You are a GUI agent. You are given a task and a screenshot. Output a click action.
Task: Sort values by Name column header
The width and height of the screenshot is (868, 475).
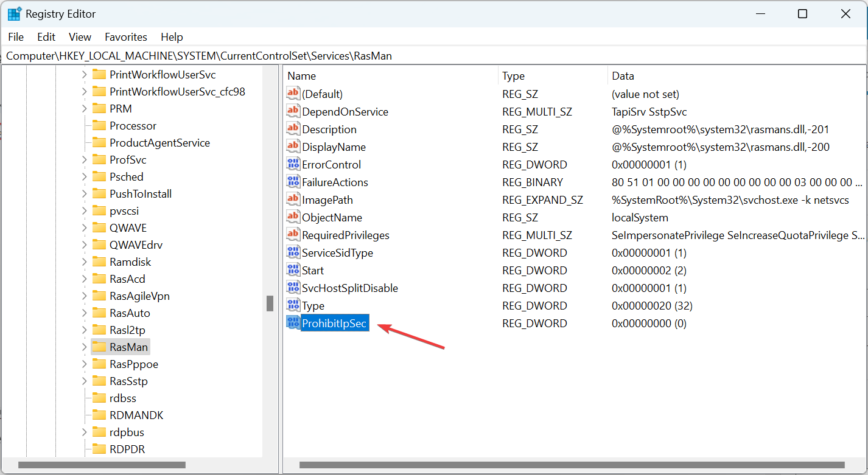[391, 76]
